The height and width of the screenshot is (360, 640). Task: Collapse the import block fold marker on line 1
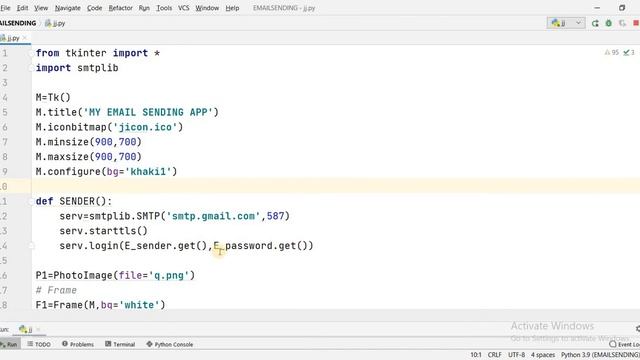pyautogui.click(x=31, y=53)
